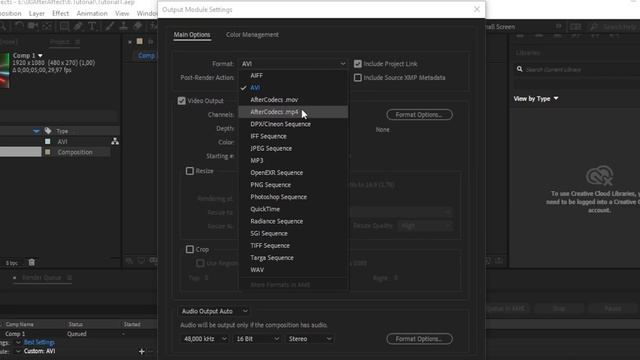This screenshot has width=640, height=360.
Task: Click audio Format Options button near Stereo
Action: point(419,339)
